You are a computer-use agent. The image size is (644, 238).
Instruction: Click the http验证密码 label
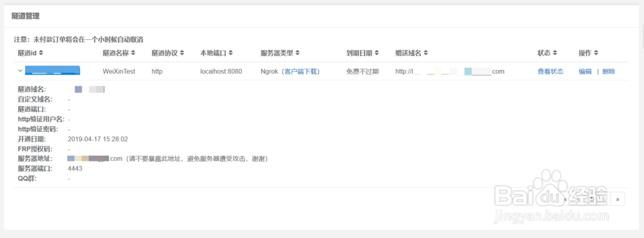click(x=38, y=129)
